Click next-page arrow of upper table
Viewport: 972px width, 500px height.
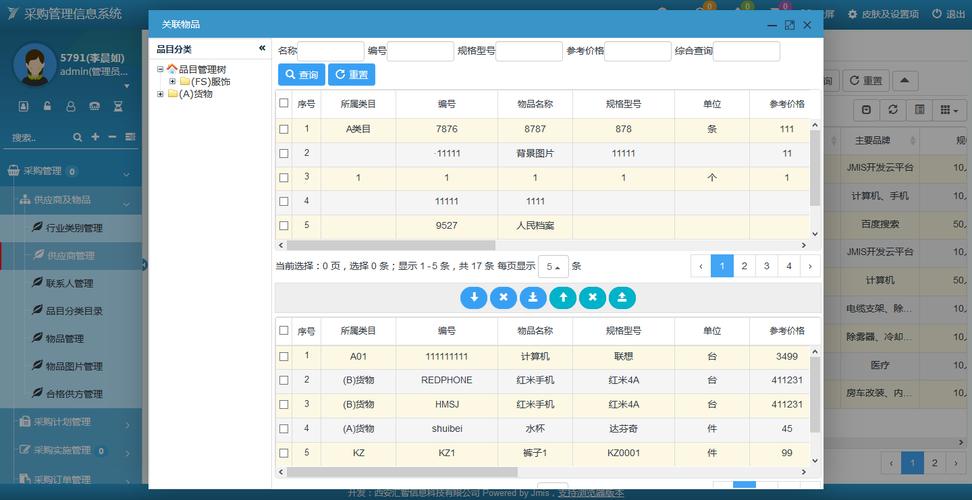[x=810, y=266]
